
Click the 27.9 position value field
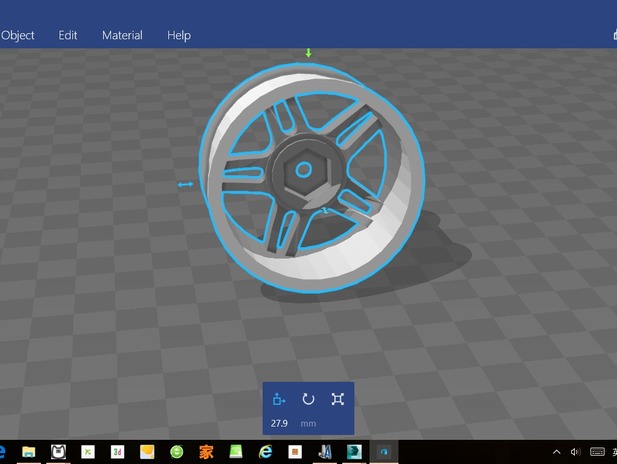coord(279,424)
